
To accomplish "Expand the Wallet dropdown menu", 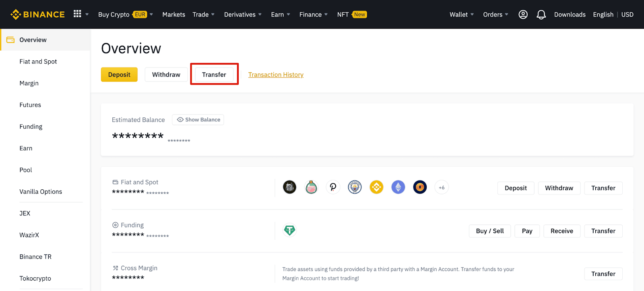I will [462, 14].
